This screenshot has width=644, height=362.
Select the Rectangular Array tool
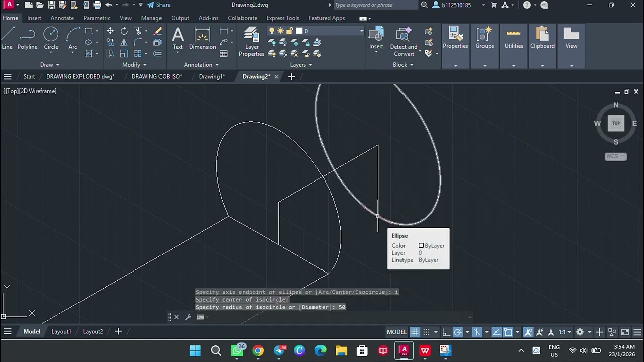pos(138,53)
